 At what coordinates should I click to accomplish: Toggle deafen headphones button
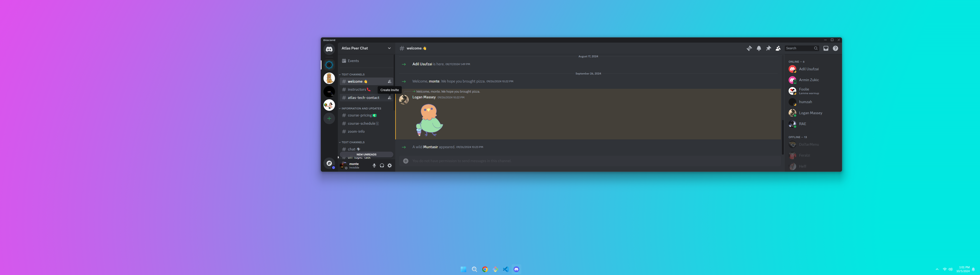[382, 166]
